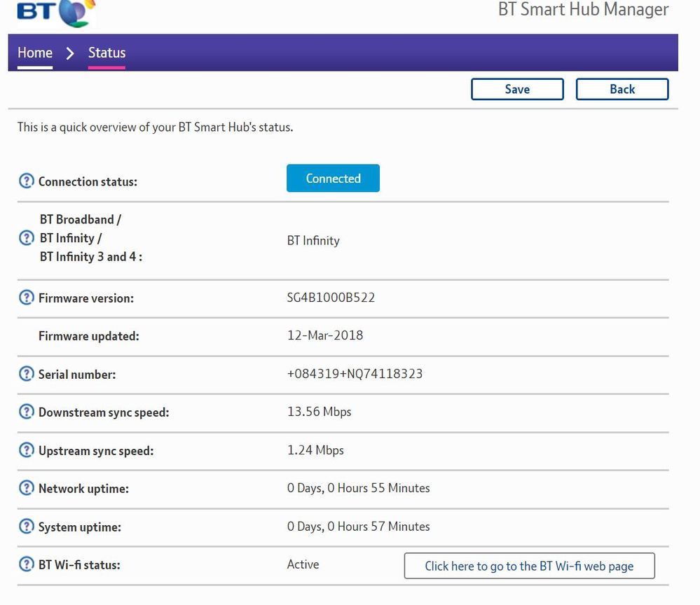Click the breadcrumb chevron after Home
Screen dimensions: 700x605
tap(70, 53)
